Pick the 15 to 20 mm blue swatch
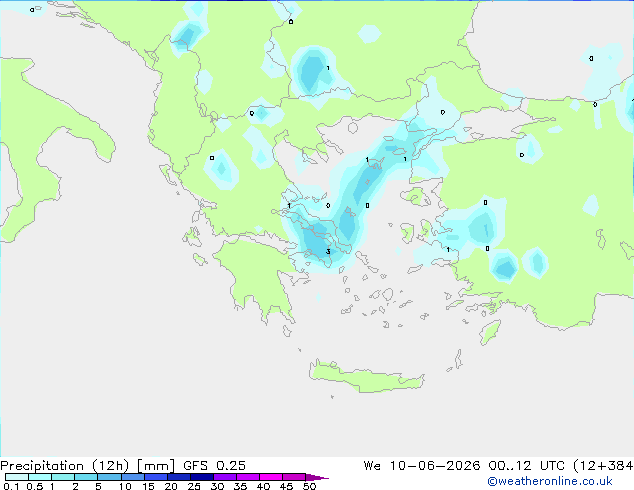This screenshot has width=634, height=490. (156, 477)
